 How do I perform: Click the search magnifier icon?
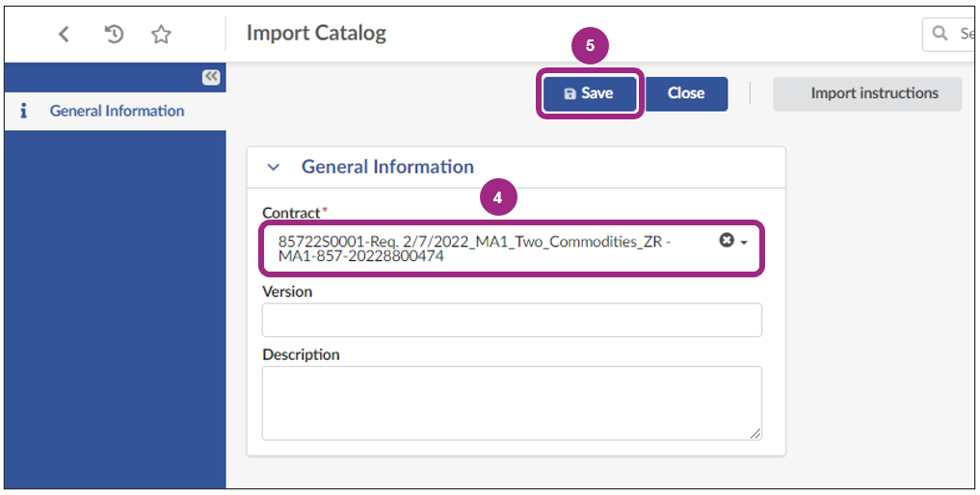click(x=940, y=33)
